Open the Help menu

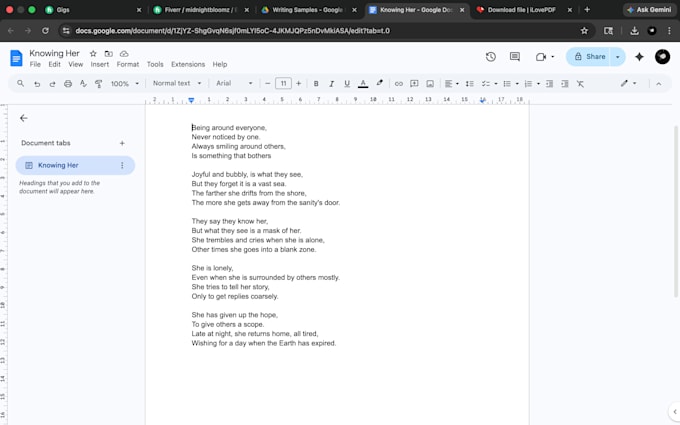219,64
